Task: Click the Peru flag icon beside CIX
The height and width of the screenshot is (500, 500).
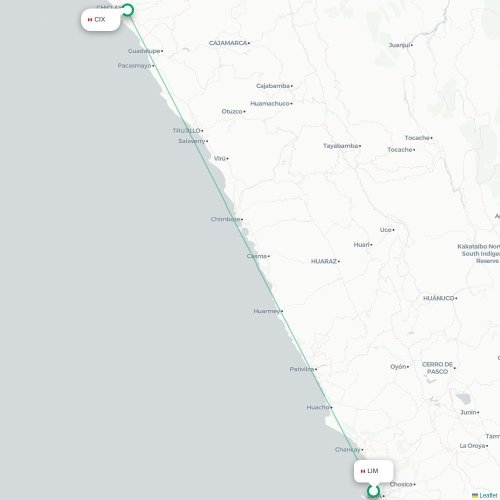Action: 90,20
